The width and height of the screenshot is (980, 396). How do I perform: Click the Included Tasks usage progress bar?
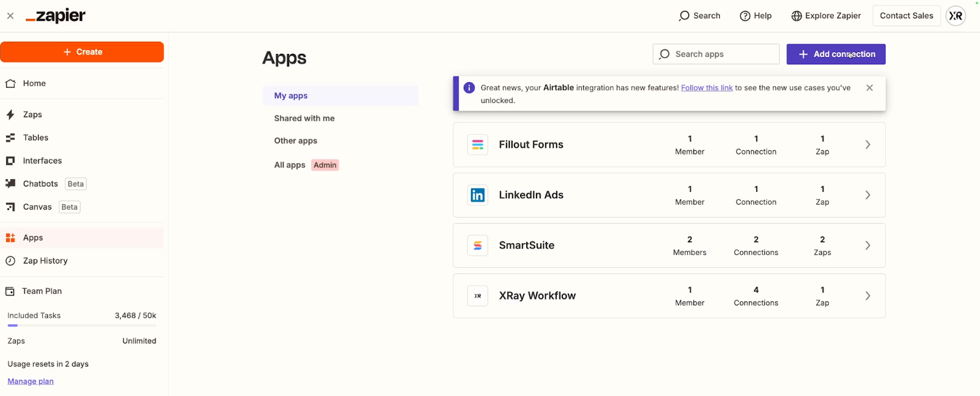click(82, 326)
